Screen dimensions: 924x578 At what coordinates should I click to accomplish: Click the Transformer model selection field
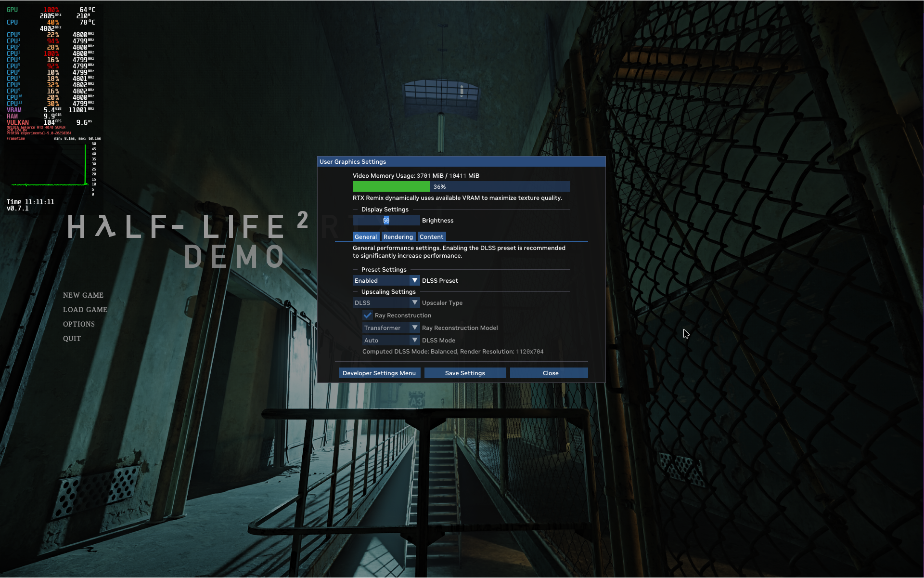(386, 328)
